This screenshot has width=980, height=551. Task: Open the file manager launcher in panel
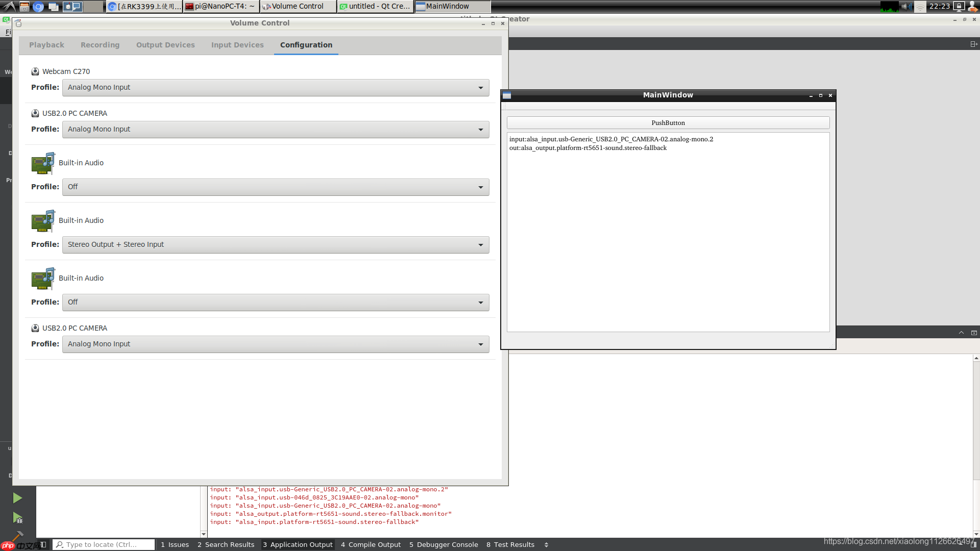click(24, 7)
